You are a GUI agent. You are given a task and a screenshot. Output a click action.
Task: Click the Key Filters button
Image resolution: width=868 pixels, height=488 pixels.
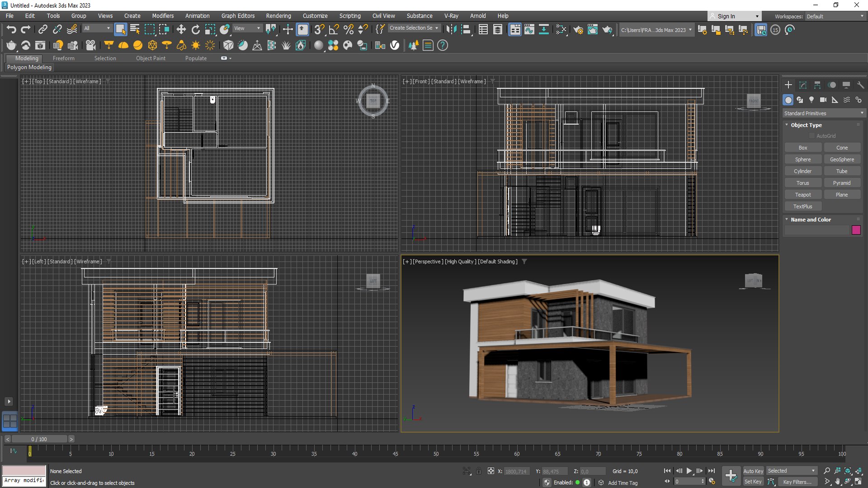(x=797, y=482)
